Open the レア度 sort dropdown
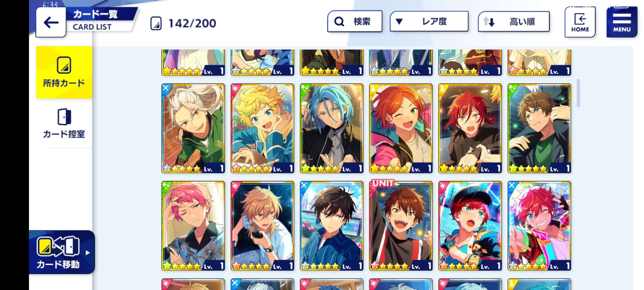The width and height of the screenshot is (644, 290). (x=429, y=21)
